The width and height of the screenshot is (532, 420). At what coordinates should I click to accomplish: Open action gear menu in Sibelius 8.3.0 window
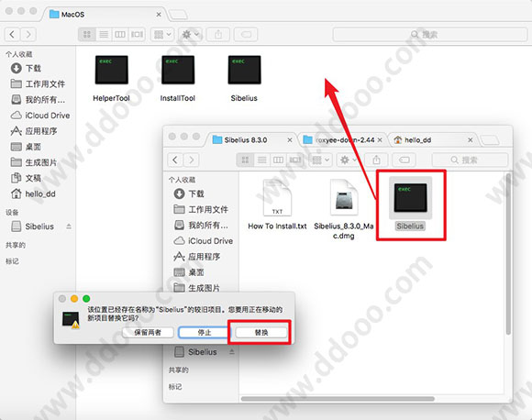349,160
